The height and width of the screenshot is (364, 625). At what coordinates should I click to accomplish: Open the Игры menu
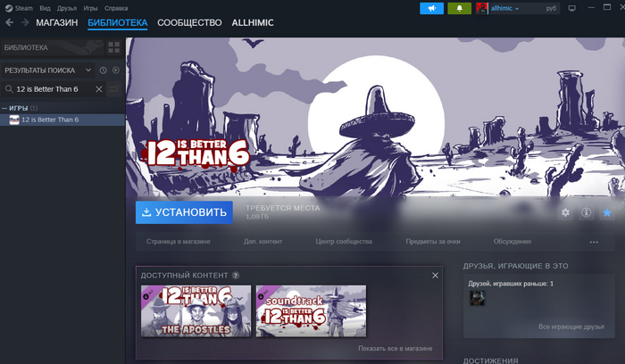(90, 8)
